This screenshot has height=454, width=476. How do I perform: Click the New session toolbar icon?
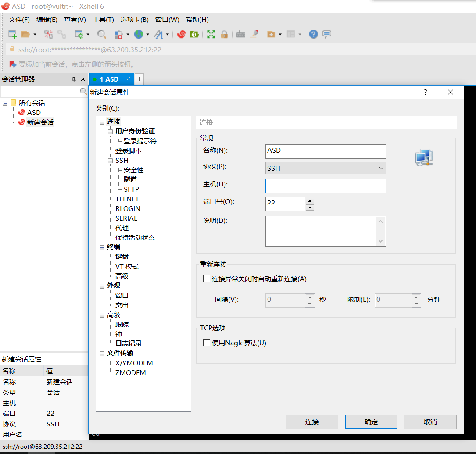(x=12, y=34)
